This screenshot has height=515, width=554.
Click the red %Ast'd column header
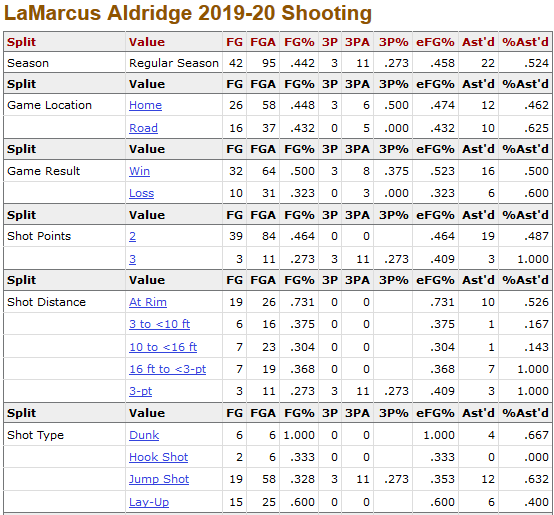[525, 42]
